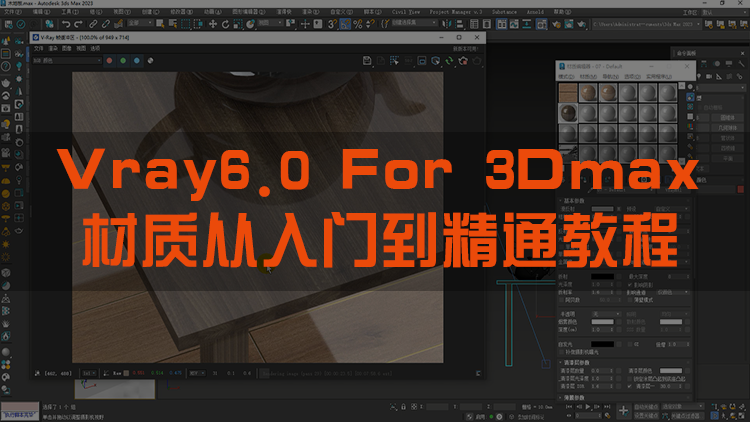Click the green channel circle in V-Ray frame buffer

[x=121, y=60]
